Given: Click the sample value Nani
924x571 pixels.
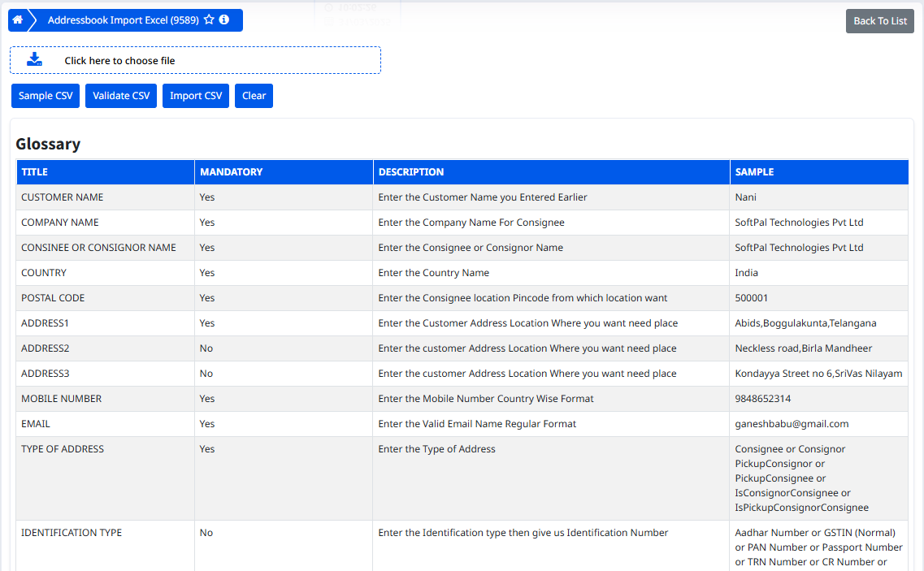Looking at the screenshot, I should pos(745,197).
